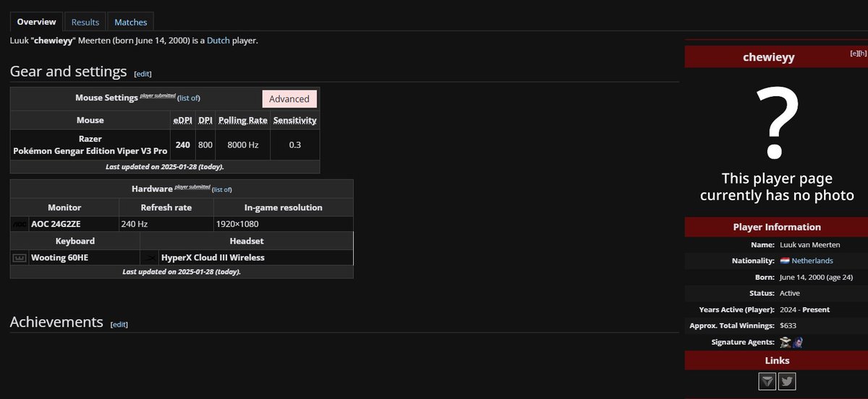Viewport: 868px width, 399px height.
Task: Open the Twitter link icon
Action: pos(787,381)
